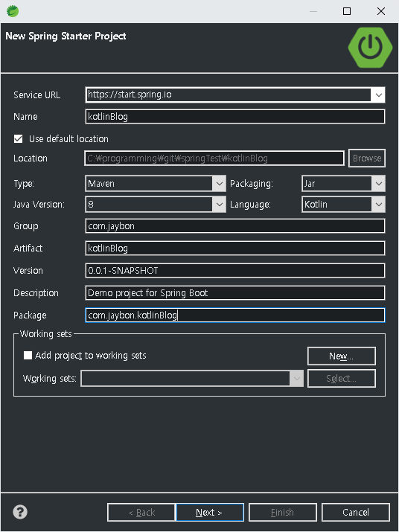Open the help question mark icon

[x=20, y=512]
